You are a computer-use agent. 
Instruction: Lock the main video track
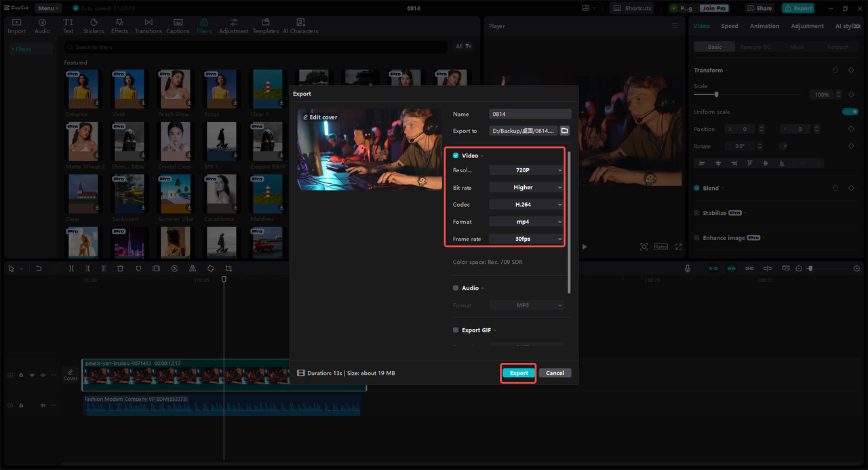21,375
